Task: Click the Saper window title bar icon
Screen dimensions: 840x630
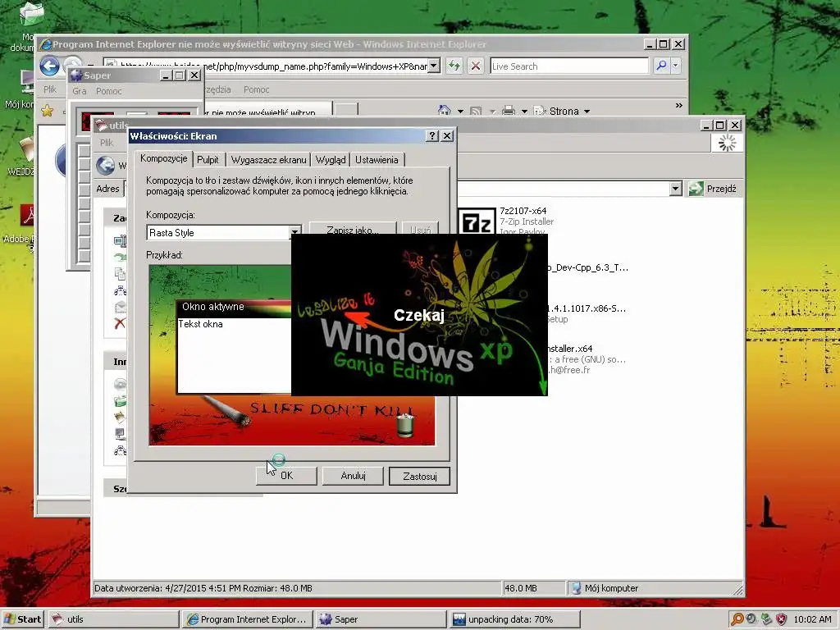Action: pyautogui.click(x=76, y=75)
